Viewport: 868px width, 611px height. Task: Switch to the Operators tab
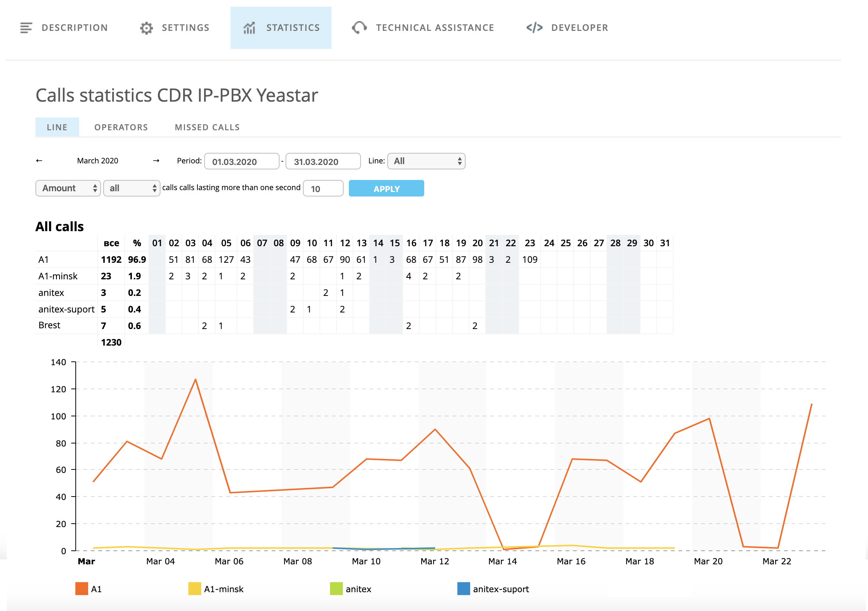pos(121,127)
